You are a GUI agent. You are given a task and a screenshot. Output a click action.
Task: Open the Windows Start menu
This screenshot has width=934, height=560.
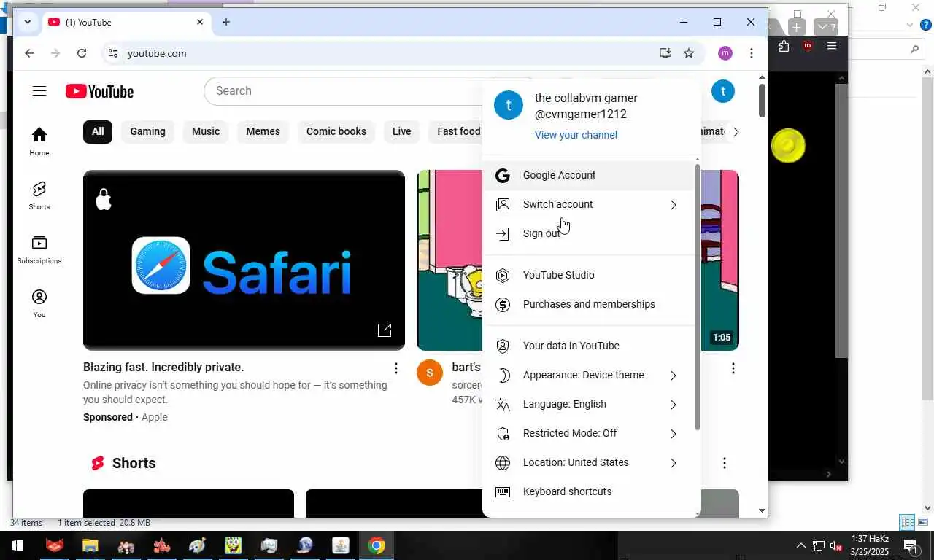[18, 545]
